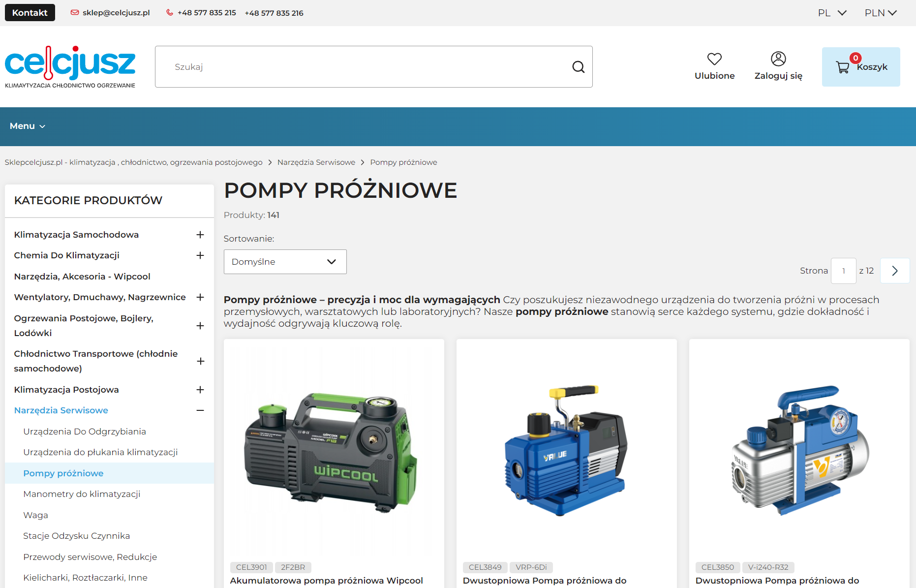Open Narzędzia Serwisowe category
This screenshot has width=916, height=588.
click(61, 410)
